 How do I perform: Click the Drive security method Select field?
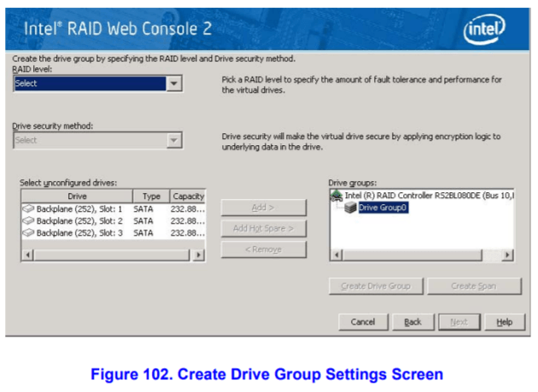[90, 140]
